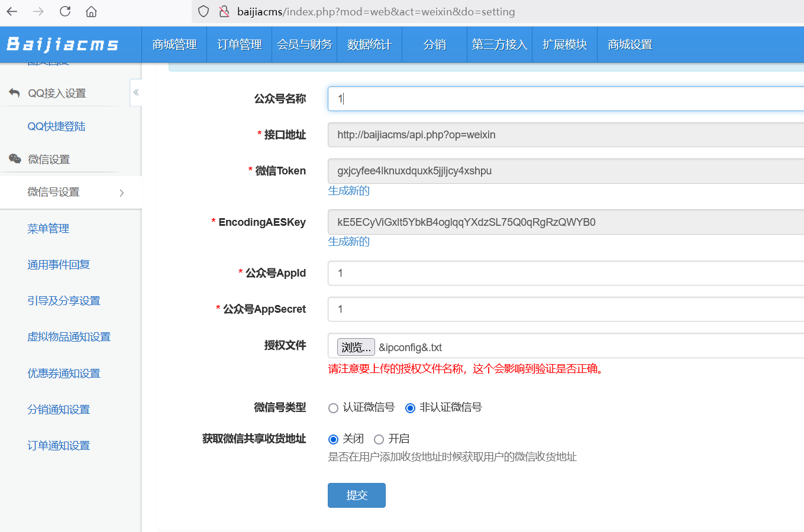Click the reply arrow icon beside QQ接入设置
Screen dimensions: 804x532
14,93
